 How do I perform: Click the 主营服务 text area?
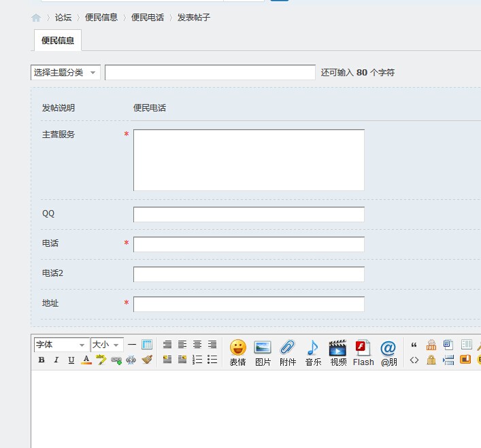coord(249,160)
